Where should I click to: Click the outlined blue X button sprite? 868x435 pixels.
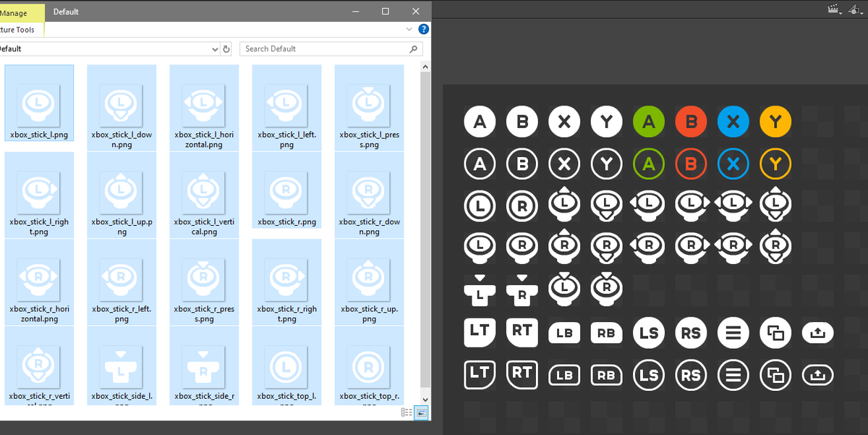(733, 164)
